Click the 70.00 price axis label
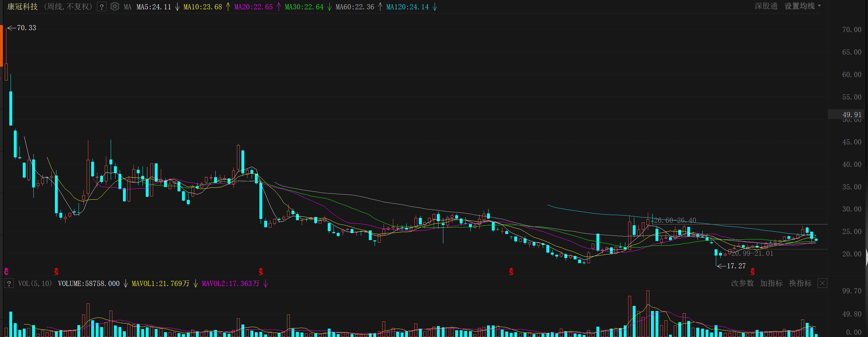This screenshot has height=337, width=868. tap(852, 30)
